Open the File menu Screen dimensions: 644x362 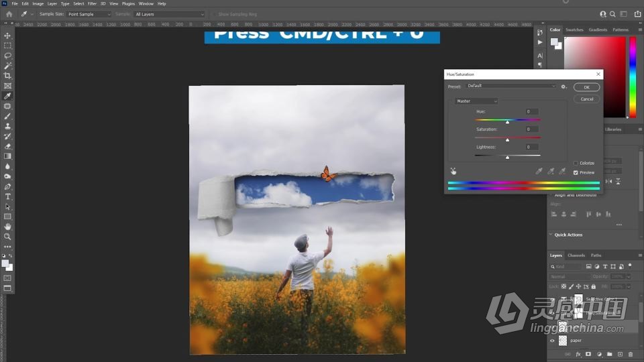[x=15, y=4]
